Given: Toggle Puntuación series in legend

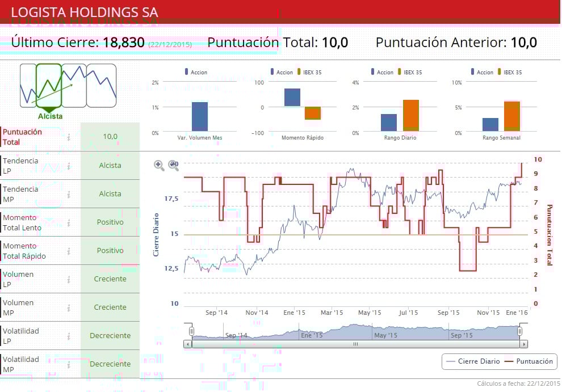Looking at the screenshot, I should pos(529,361).
